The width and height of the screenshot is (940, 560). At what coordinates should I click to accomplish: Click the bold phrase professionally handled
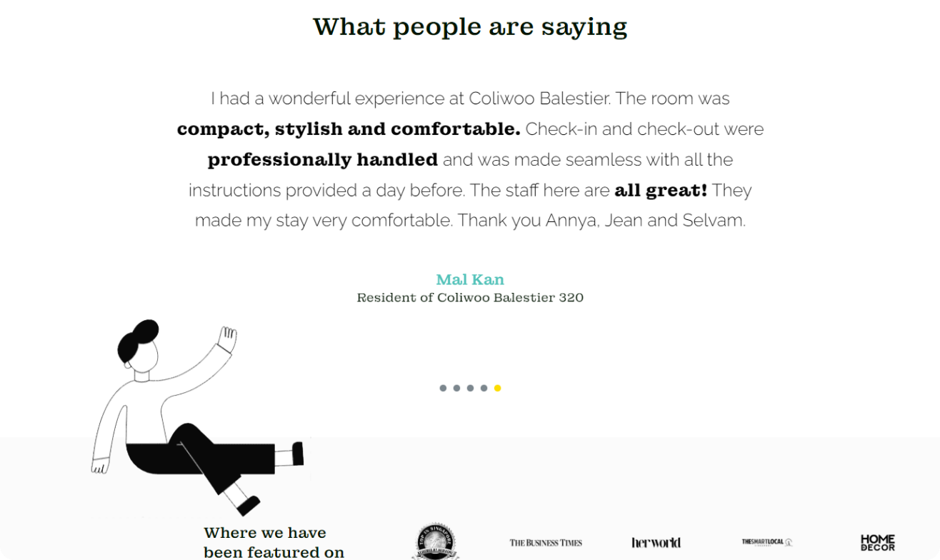[322, 159]
